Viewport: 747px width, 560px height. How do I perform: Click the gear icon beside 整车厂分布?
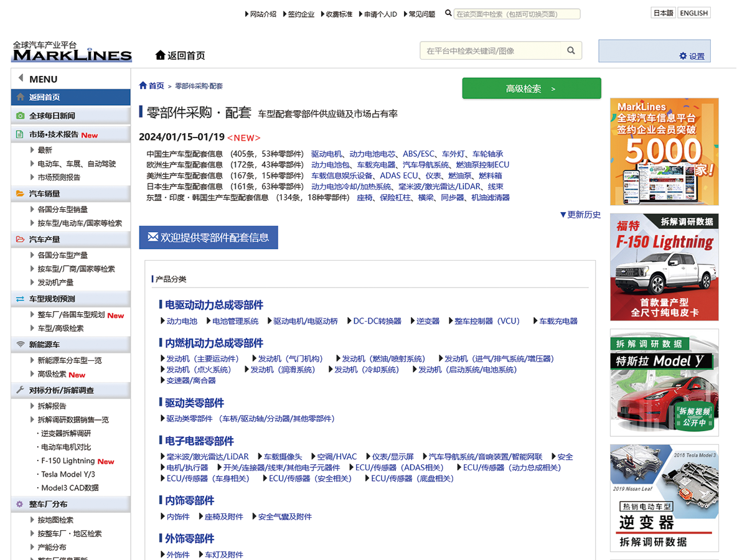click(20, 504)
